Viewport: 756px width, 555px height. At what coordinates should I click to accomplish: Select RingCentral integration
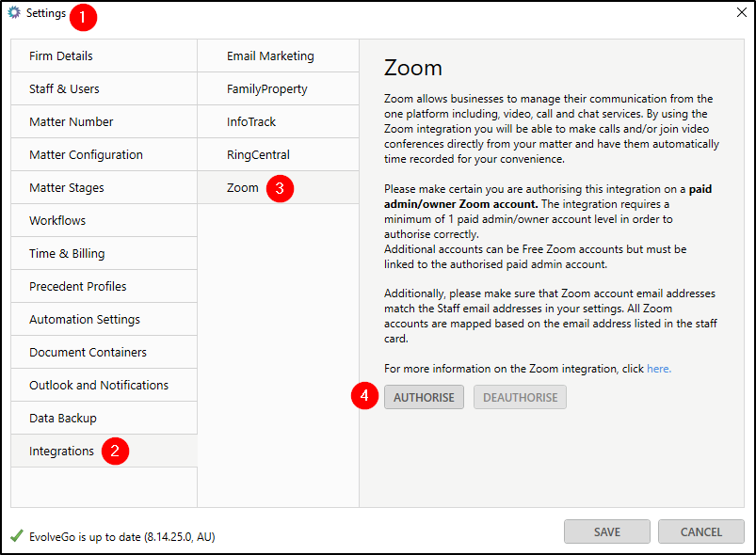coord(278,154)
